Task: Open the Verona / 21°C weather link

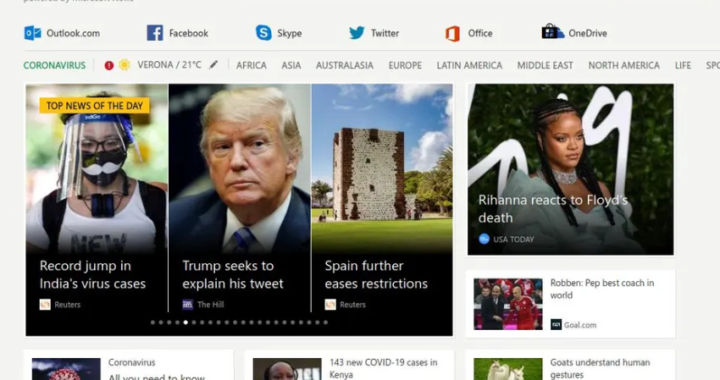Action: tap(169, 65)
